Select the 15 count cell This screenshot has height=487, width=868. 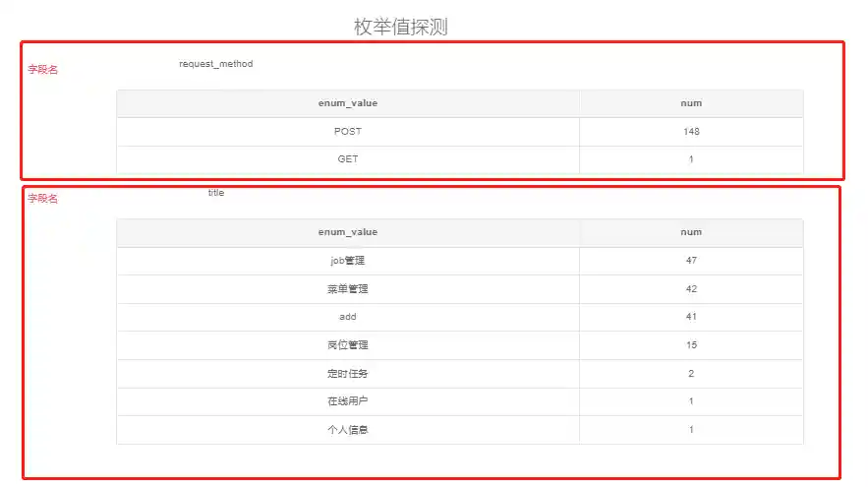click(691, 345)
